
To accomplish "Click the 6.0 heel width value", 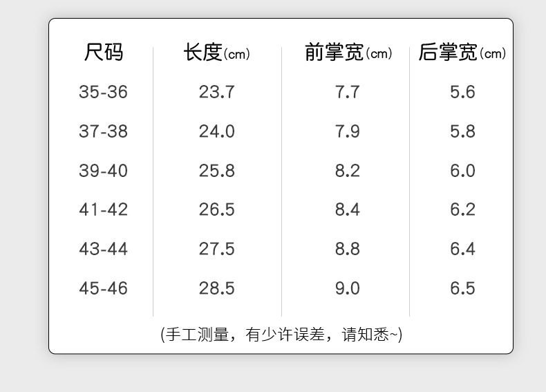I will (462, 171).
